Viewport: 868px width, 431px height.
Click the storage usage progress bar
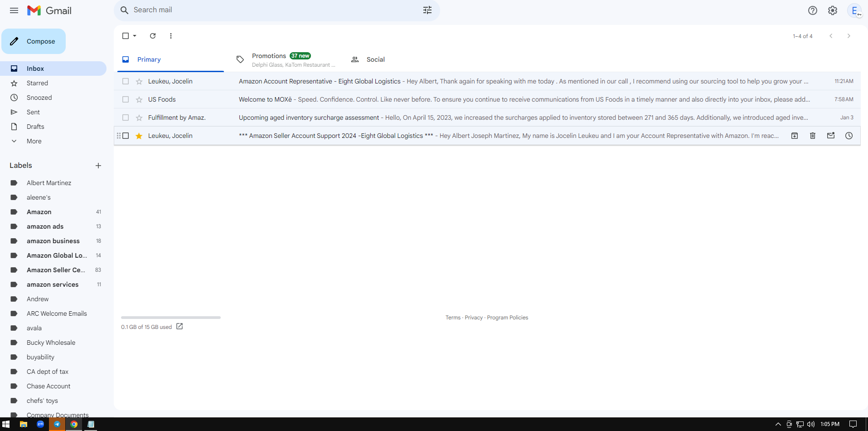coord(171,318)
